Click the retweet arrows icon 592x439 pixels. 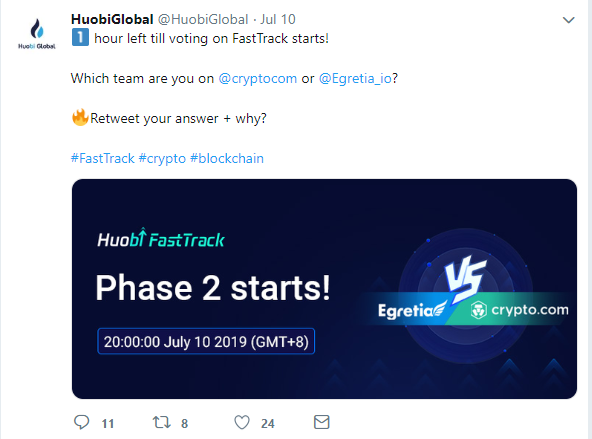pyautogui.click(x=162, y=422)
